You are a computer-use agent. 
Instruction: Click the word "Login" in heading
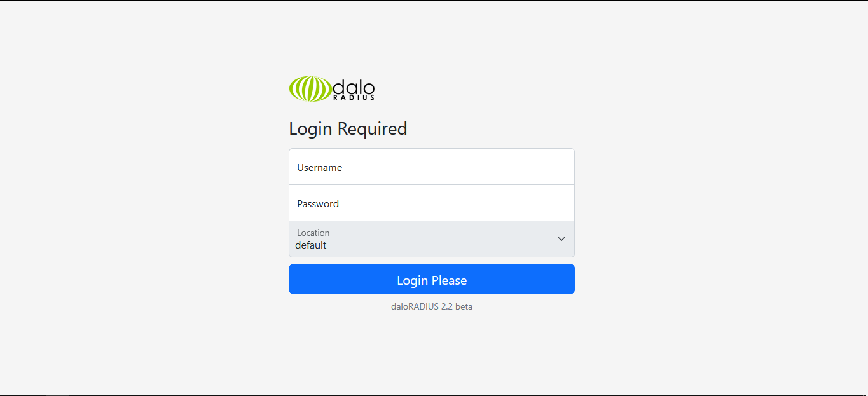(x=311, y=130)
